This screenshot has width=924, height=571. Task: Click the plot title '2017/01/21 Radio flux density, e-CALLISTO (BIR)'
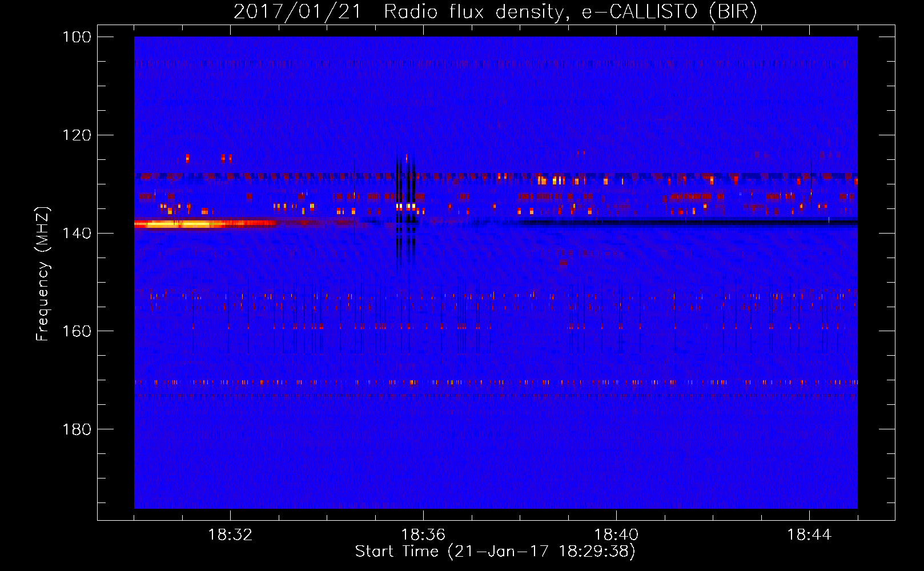[495, 11]
